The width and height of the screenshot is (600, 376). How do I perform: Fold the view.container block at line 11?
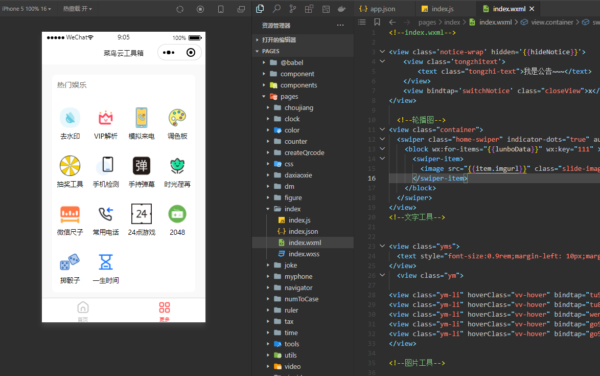(382, 129)
